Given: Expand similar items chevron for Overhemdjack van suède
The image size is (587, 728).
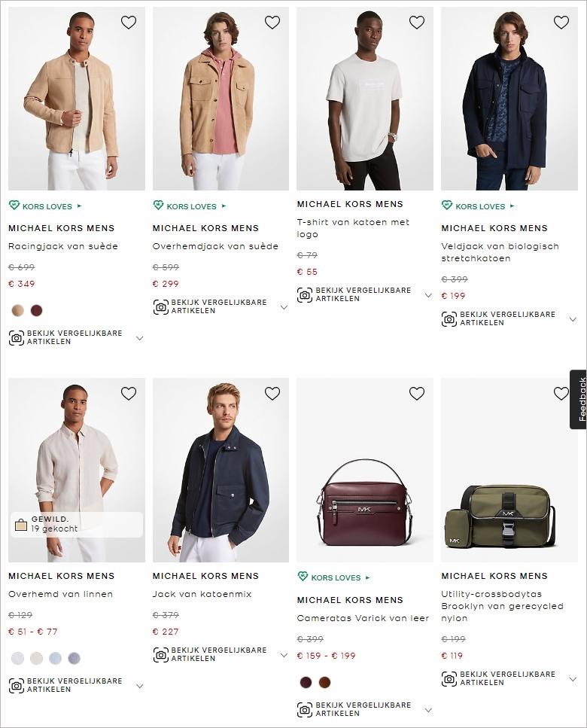Looking at the screenshot, I should [x=284, y=307].
